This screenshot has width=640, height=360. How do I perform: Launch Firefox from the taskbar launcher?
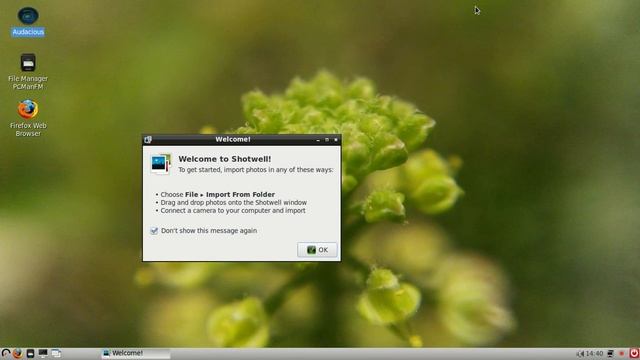18,353
